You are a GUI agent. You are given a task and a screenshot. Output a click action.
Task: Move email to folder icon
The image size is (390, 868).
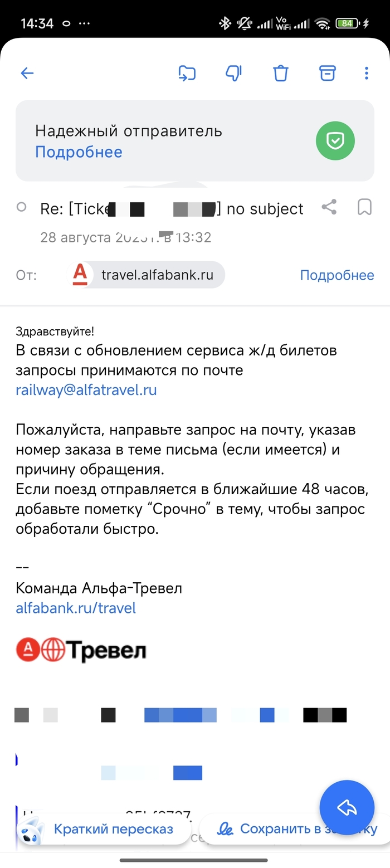(x=187, y=73)
